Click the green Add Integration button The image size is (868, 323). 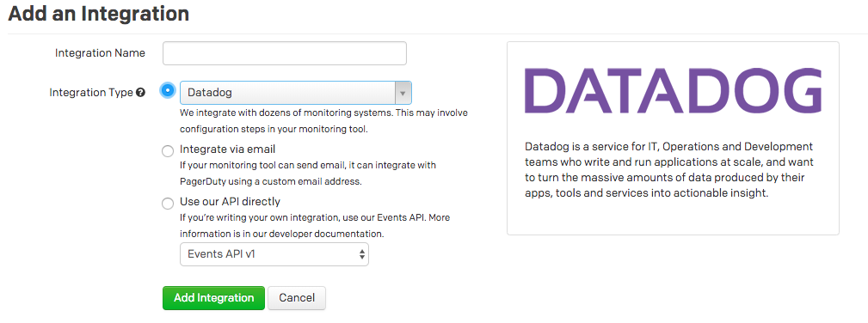[213, 297]
